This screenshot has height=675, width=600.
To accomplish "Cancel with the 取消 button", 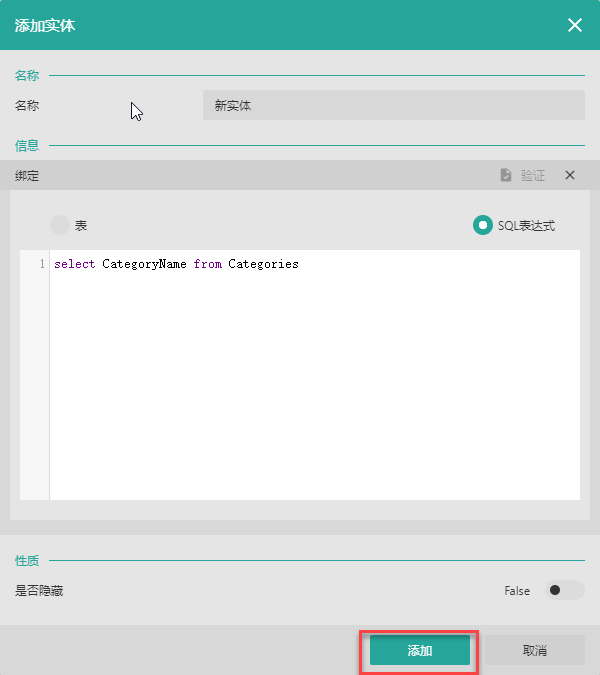I will coord(535,651).
